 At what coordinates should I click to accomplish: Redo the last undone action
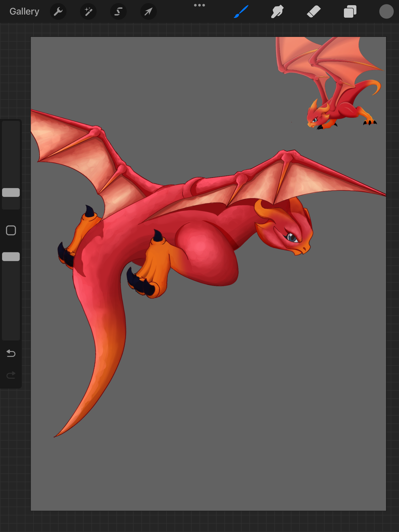pos(11,375)
